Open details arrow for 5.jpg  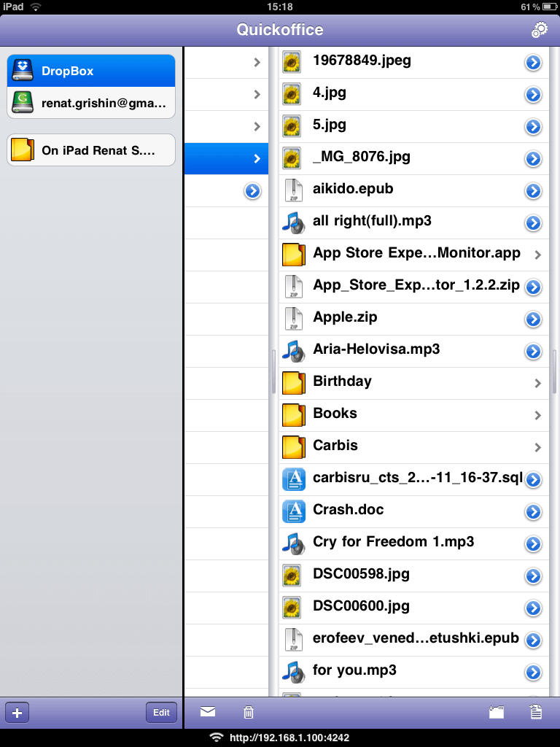tap(533, 126)
